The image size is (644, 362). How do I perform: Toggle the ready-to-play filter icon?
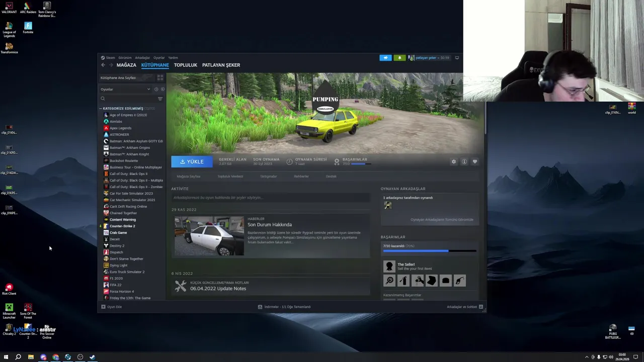[x=162, y=89]
